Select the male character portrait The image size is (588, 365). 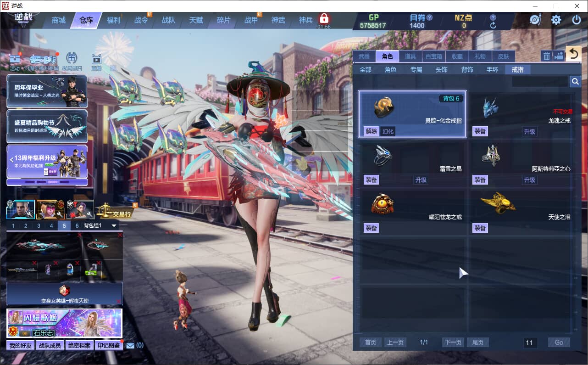pyautogui.click(x=21, y=210)
